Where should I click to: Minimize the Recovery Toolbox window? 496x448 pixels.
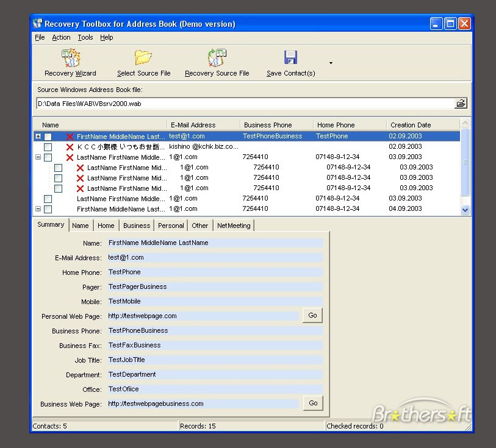pos(436,24)
